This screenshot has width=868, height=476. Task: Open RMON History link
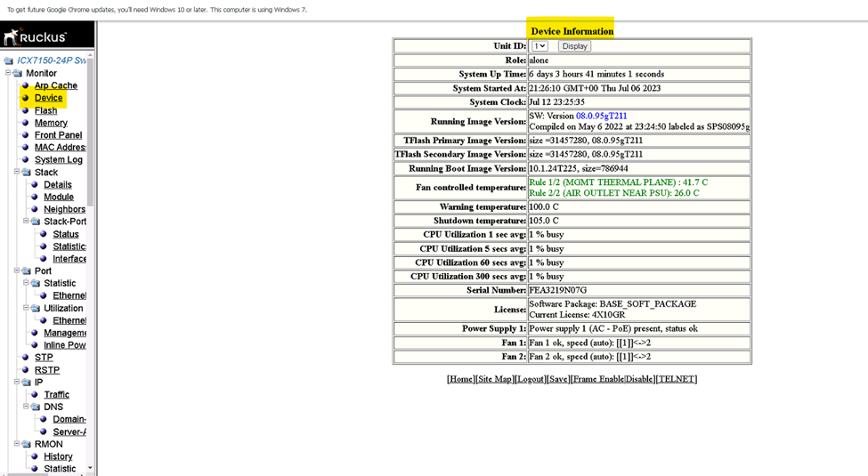pyautogui.click(x=58, y=456)
